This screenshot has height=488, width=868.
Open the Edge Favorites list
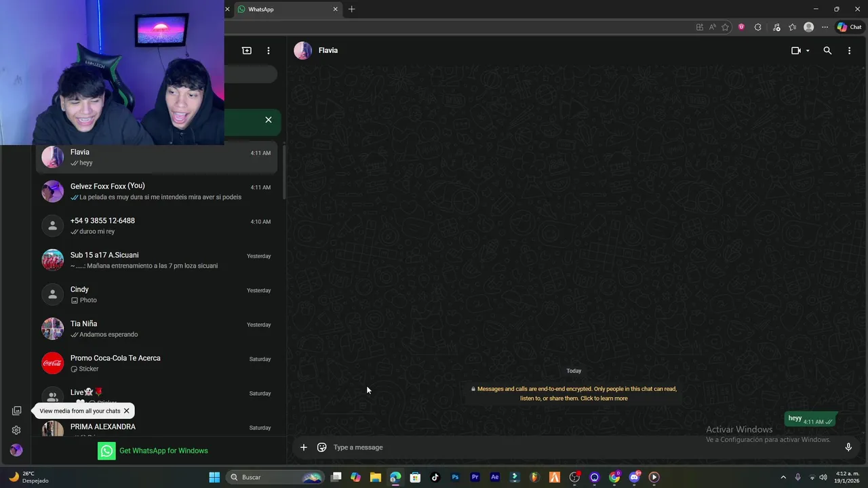point(792,27)
